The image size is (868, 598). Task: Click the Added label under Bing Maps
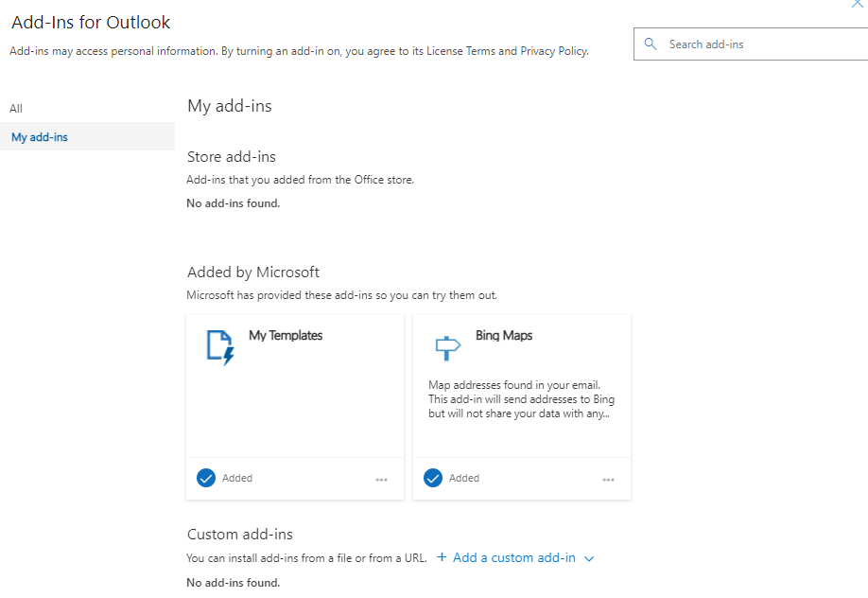pyautogui.click(x=464, y=478)
